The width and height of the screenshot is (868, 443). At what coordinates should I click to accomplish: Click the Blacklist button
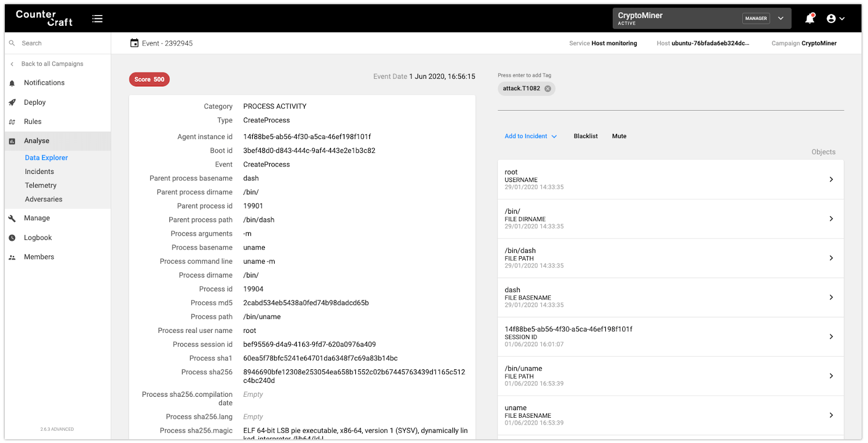(585, 136)
